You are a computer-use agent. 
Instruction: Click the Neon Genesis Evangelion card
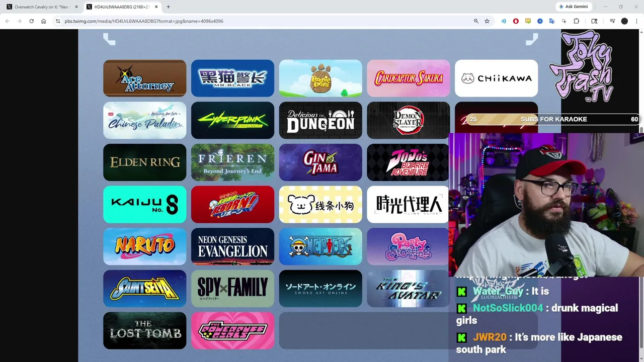(232, 246)
